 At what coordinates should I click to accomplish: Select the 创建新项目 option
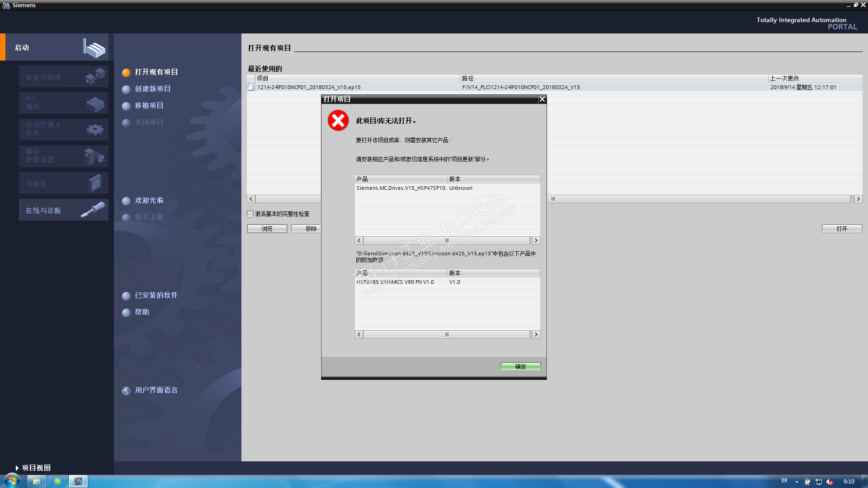click(153, 89)
